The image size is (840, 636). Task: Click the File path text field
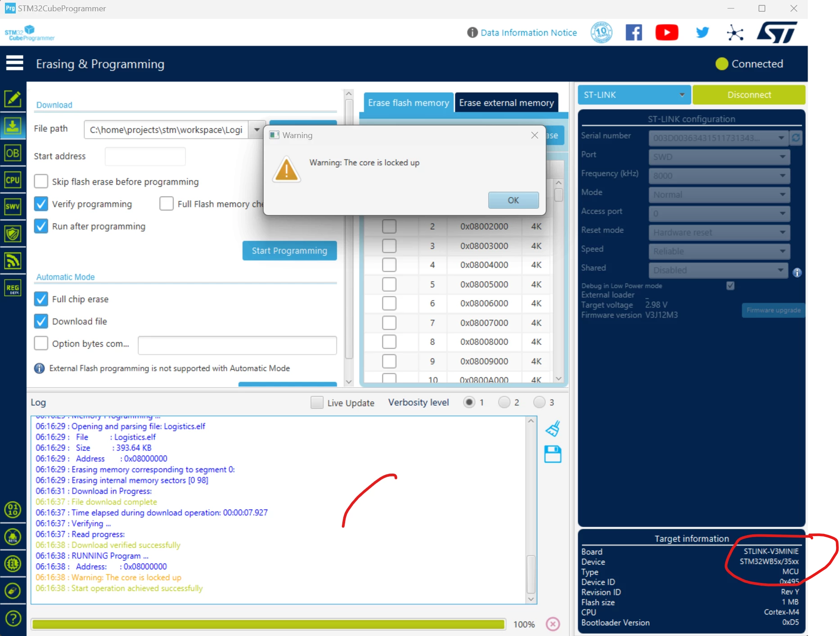click(166, 130)
